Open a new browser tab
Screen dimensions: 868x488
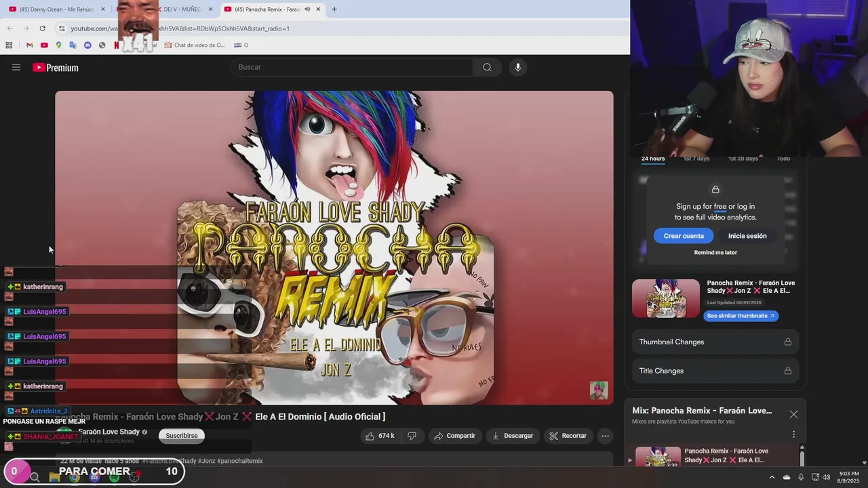(x=334, y=9)
